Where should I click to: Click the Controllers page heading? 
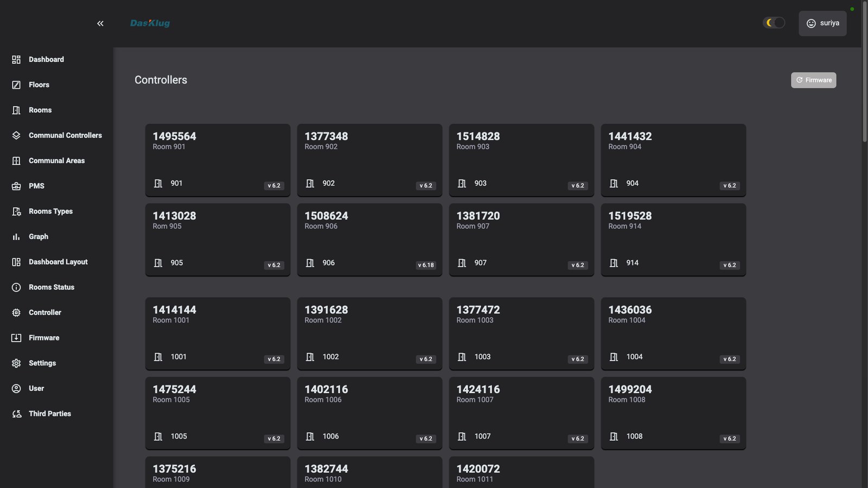click(161, 80)
